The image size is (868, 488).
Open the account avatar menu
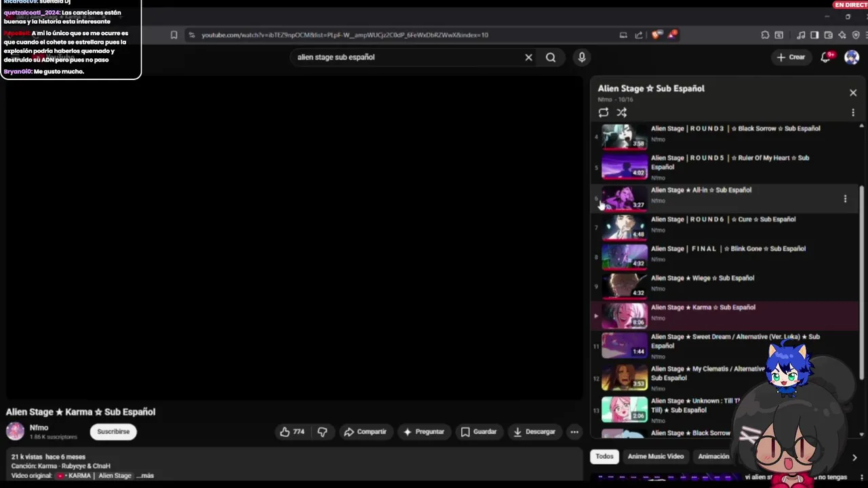pyautogui.click(x=852, y=58)
